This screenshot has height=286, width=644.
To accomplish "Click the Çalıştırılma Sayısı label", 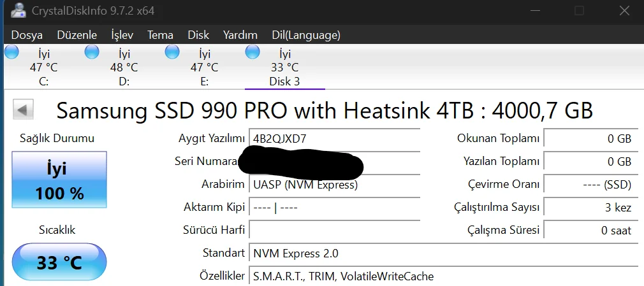I will (497, 208).
